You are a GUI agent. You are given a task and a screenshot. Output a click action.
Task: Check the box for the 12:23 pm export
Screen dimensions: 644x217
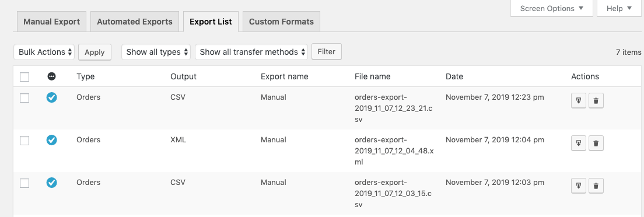[x=24, y=98]
